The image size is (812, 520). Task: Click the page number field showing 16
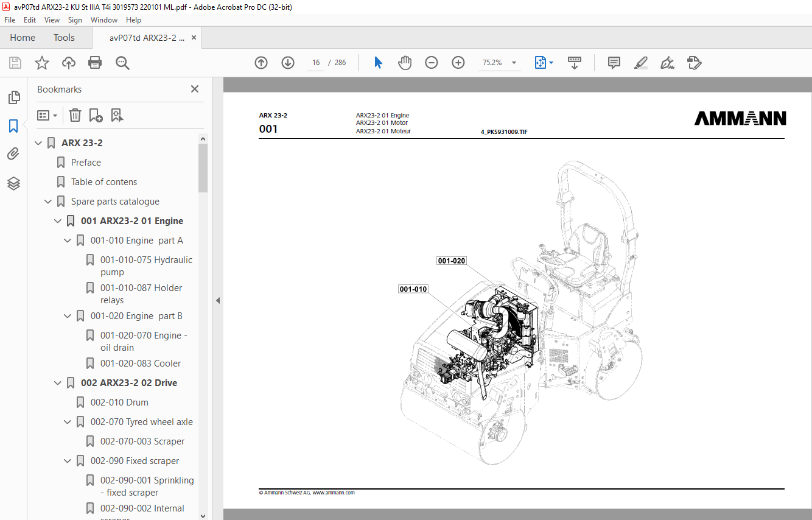(x=316, y=63)
